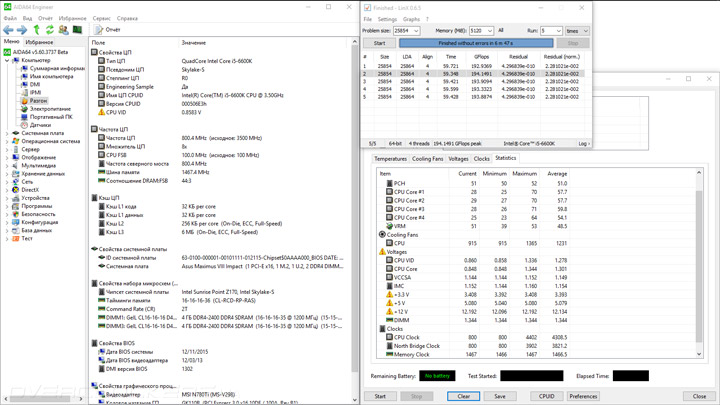The height and width of the screenshot is (405, 720).
Task: Switch to the Избранное tab
Action: point(39,42)
